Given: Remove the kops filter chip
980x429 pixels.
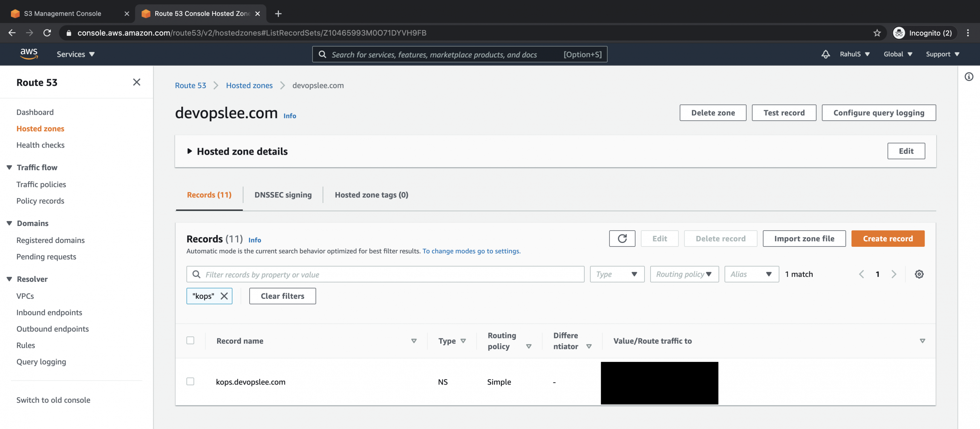Looking at the screenshot, I should 224,296.
